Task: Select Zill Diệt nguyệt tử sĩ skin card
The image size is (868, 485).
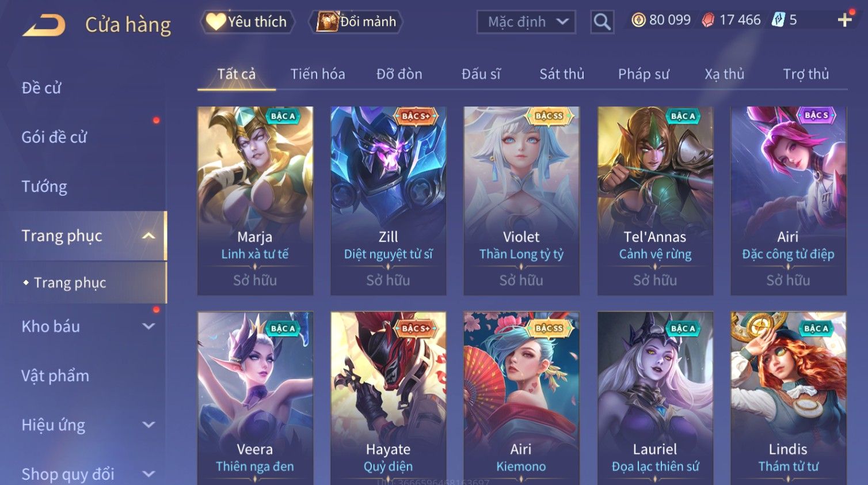Action: [x=389, y=200]
